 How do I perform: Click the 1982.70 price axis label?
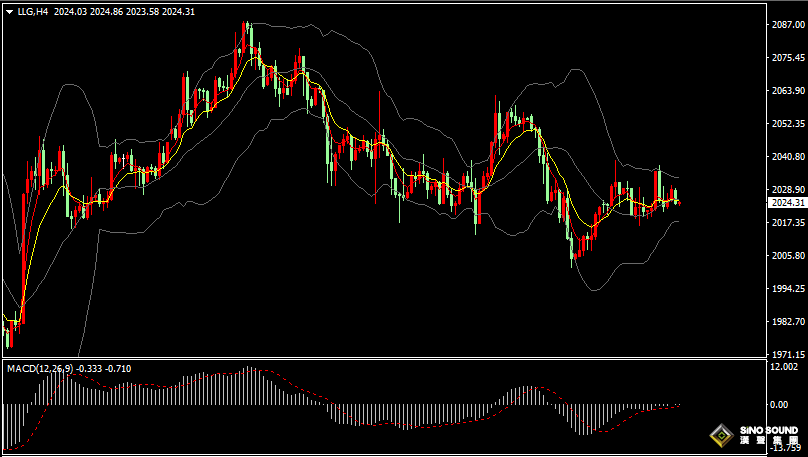click(x=786, y=322)
